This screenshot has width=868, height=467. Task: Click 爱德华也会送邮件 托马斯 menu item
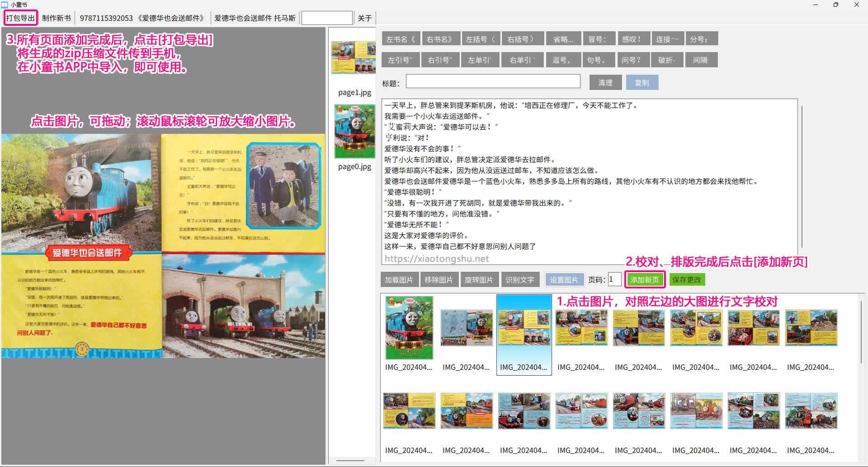pos(255,18)
